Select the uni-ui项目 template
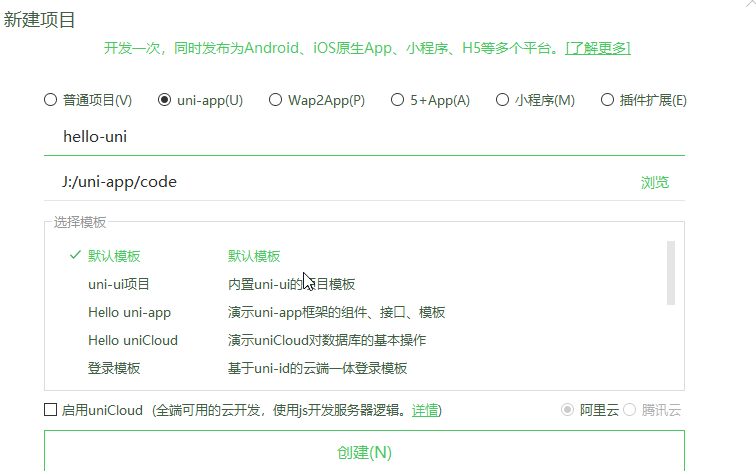756x471 pixels. [x=119, y=284]
